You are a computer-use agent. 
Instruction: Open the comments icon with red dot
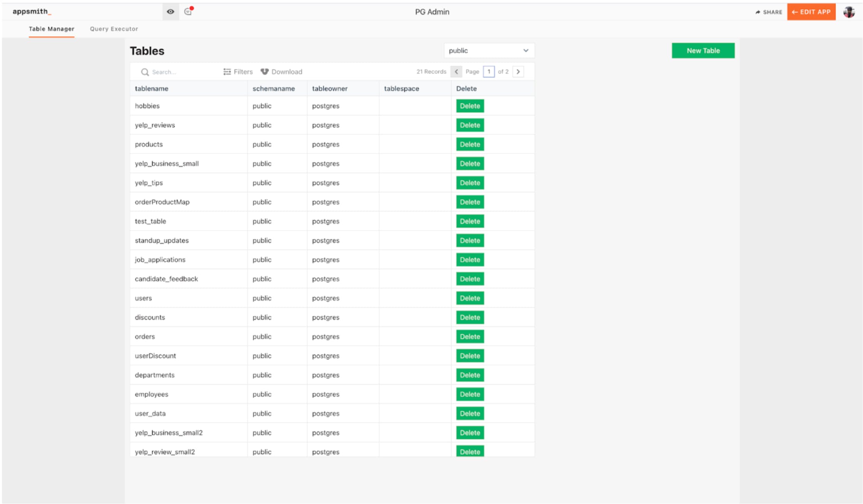click(188, 12)
